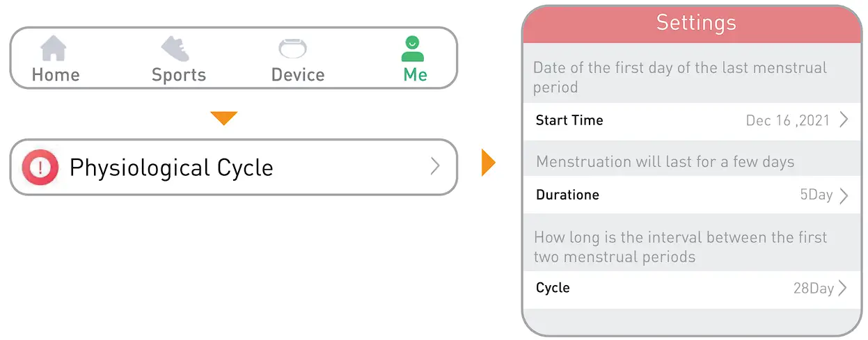Select the Me tab label
Screen dimensions: 868x340
click(415, 74)
